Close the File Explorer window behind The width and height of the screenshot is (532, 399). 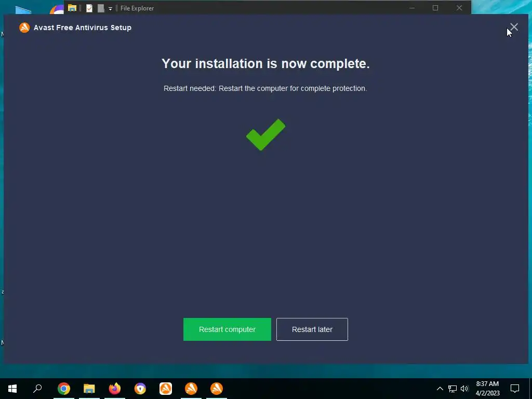[459, 8]
